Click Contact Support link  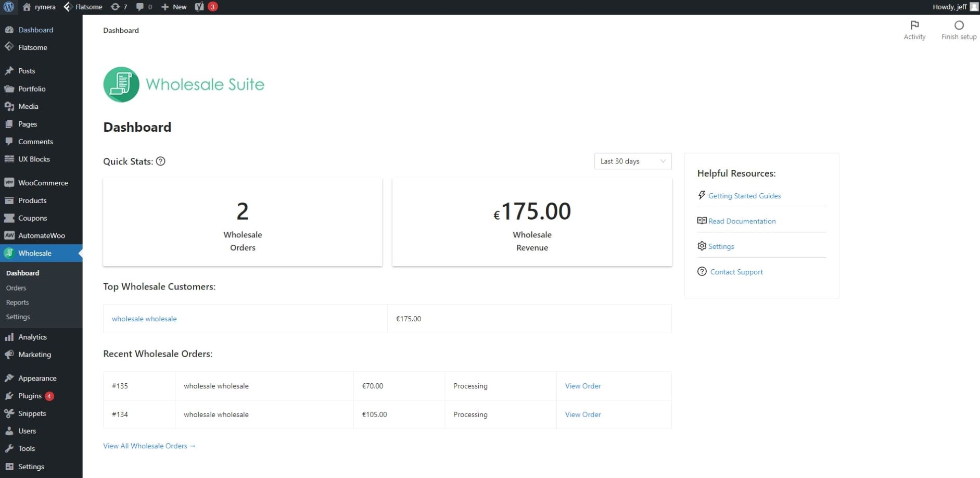pyautogui.click(x=736, y=272)
